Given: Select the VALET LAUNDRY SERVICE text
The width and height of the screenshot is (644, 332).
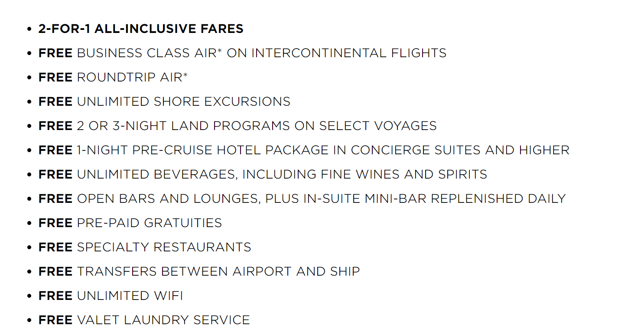Looking at the screenshot, I should tap(163, 320).
